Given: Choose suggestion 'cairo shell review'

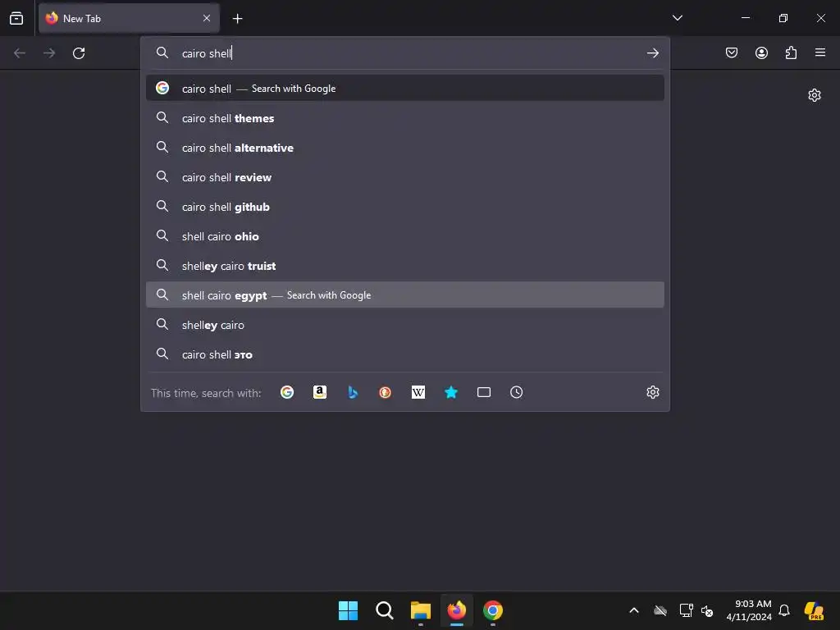Looking at the screenshot, I should [x=405, y=177].
